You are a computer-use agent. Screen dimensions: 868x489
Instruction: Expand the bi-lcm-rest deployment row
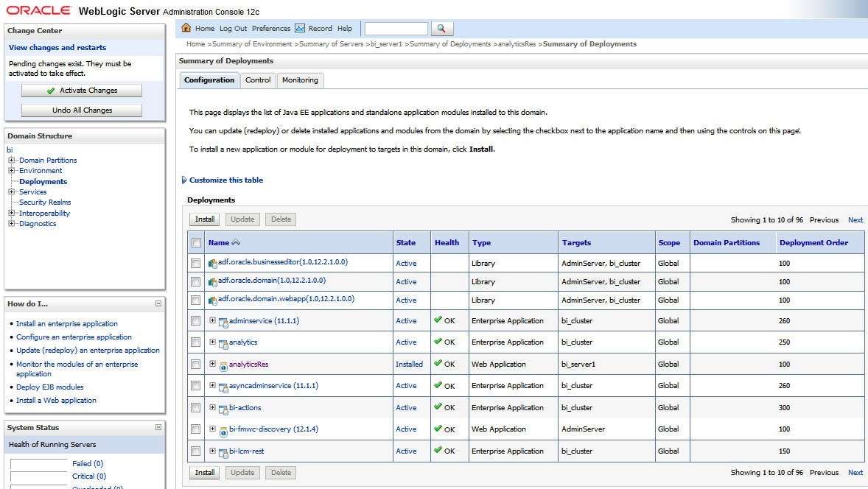coord(213,451)
